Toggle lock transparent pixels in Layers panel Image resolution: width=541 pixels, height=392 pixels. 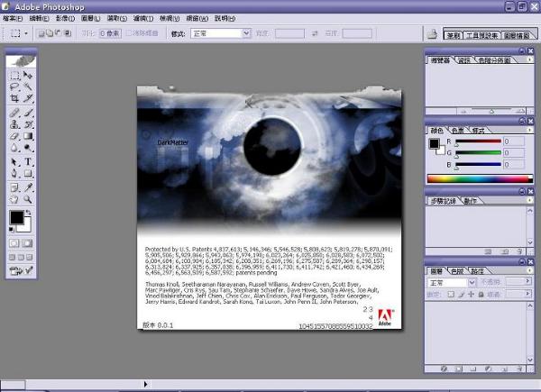[x=451, y=295]
